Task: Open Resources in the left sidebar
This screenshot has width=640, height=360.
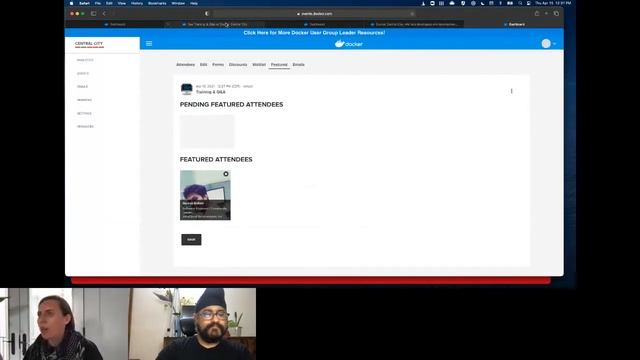Action: coord(85,127)
